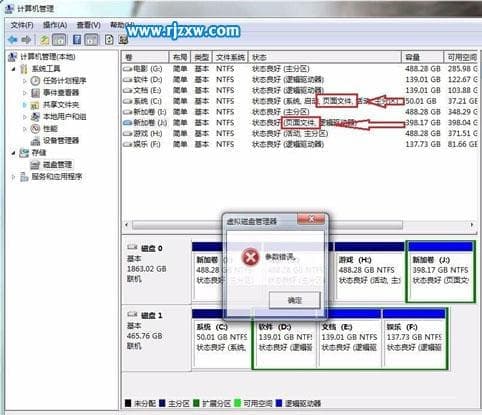
Task: Click 确定 in the error dialog
Action: pyautogui.click(x=295, y=300)
